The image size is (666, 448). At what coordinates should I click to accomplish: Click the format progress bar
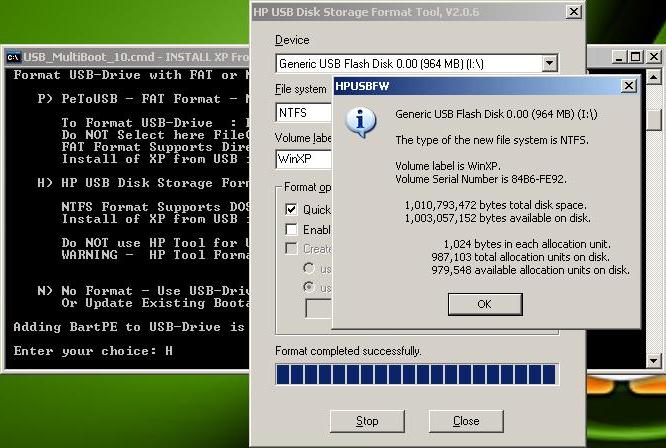(417, 374)
